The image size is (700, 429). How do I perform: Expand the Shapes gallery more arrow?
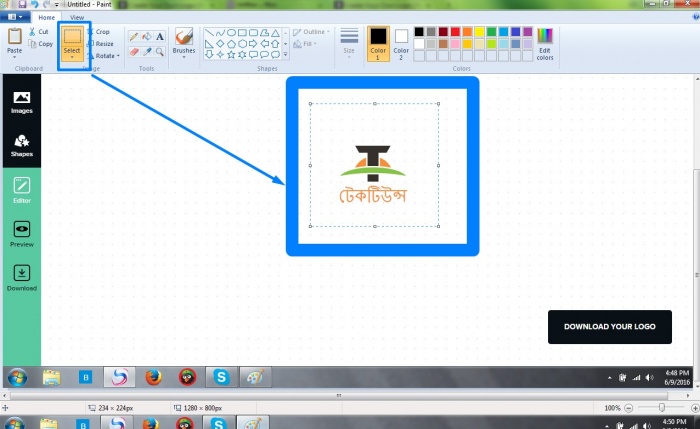285,55
